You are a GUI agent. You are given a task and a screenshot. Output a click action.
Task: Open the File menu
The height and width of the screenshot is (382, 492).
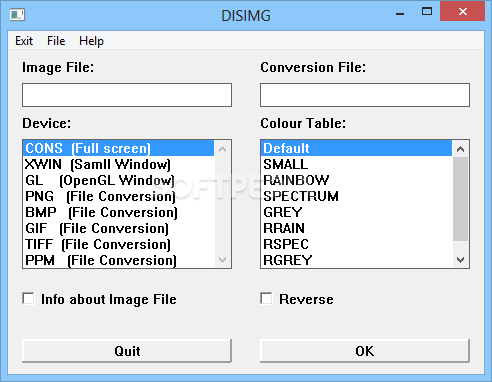(56, 41)
